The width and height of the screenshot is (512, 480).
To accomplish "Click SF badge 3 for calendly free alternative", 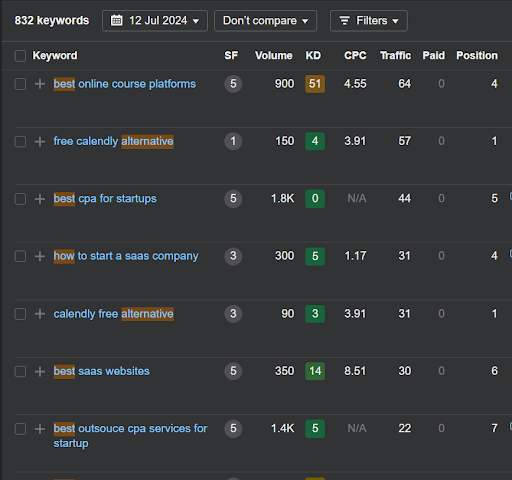I will point(233,314).
